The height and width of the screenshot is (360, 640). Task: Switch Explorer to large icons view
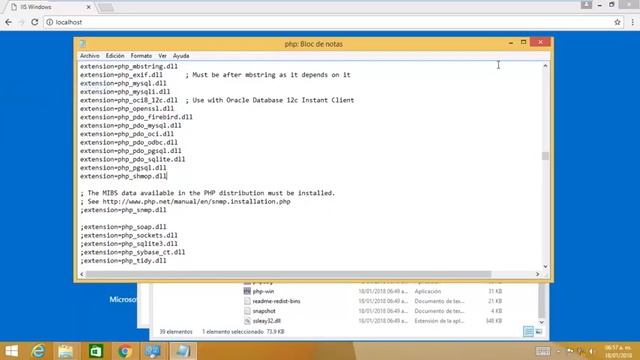click(x=539, y=332)
